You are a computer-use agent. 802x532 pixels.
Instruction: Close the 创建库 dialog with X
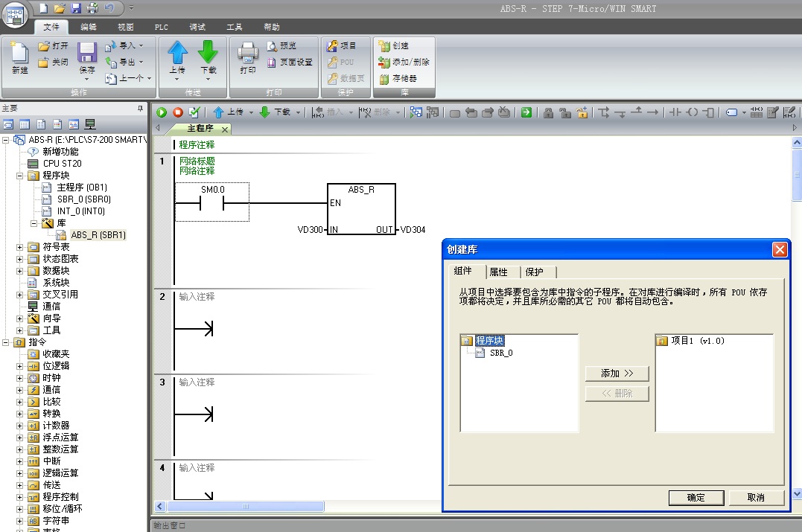pos(780,249)
